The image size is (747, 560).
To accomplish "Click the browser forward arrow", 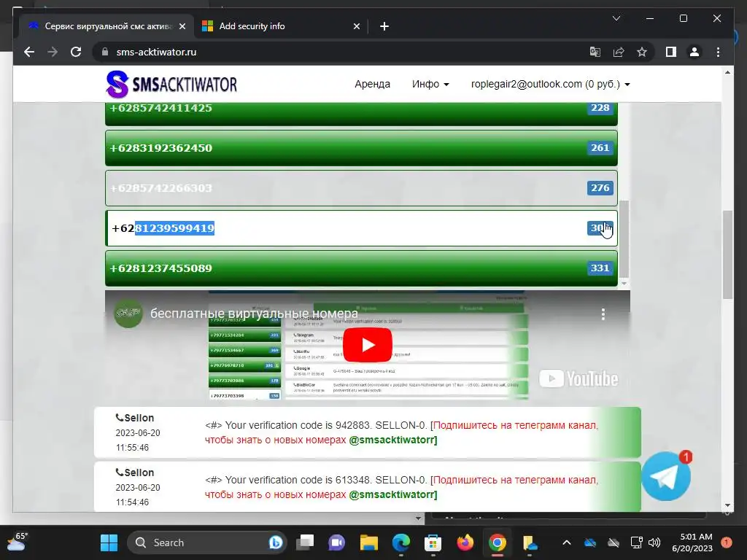I will (53, 52).
